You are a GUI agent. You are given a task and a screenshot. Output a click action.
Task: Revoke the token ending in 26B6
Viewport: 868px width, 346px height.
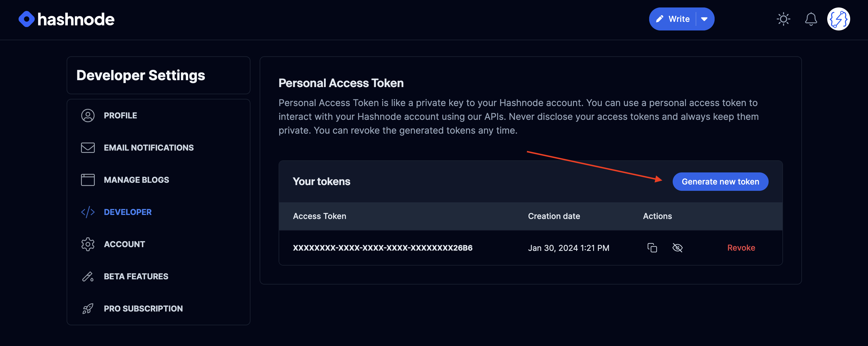(x=741, y=248)
